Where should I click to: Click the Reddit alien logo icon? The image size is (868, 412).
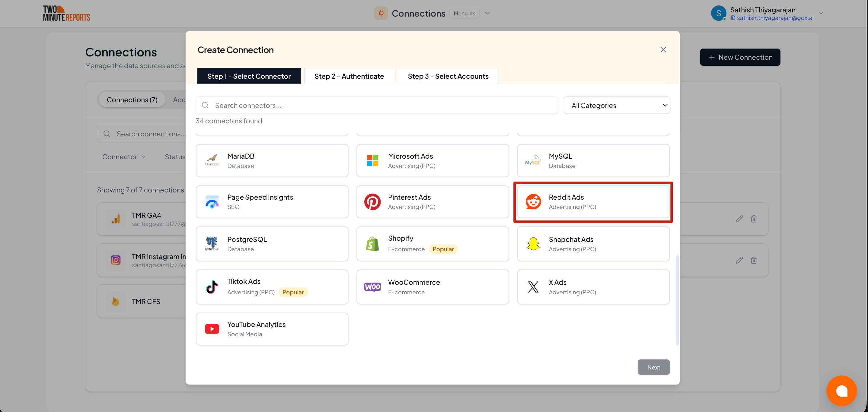click(x=533, y=201)
